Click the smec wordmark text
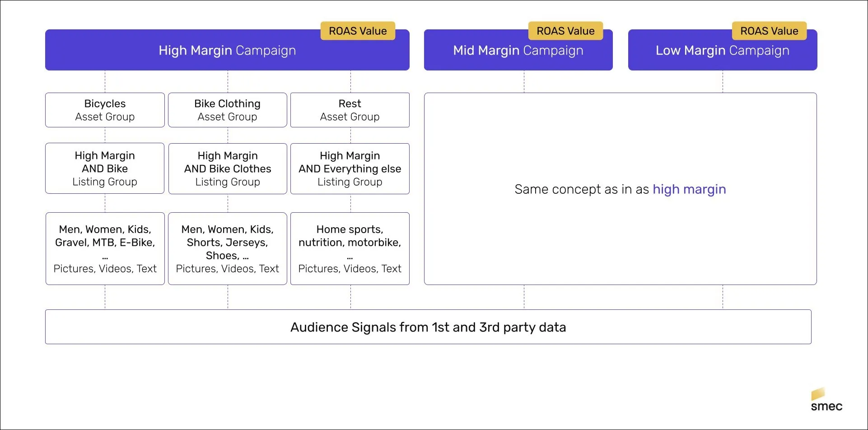 (826, 406)
